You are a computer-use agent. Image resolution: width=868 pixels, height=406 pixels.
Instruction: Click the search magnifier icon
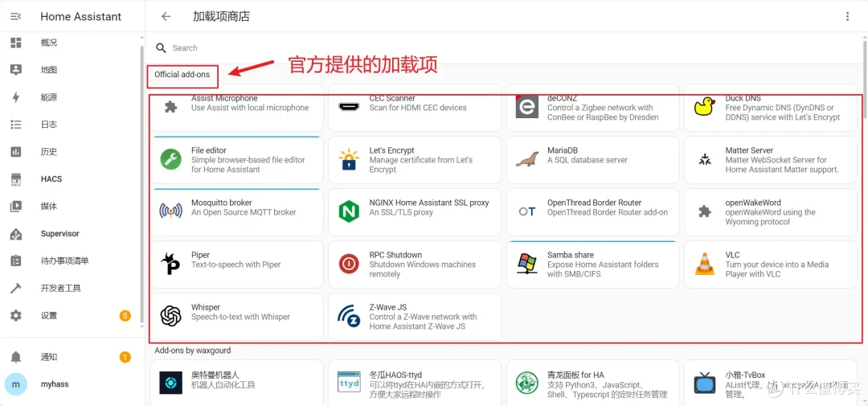pyautogui.click(x=161, y=48)
